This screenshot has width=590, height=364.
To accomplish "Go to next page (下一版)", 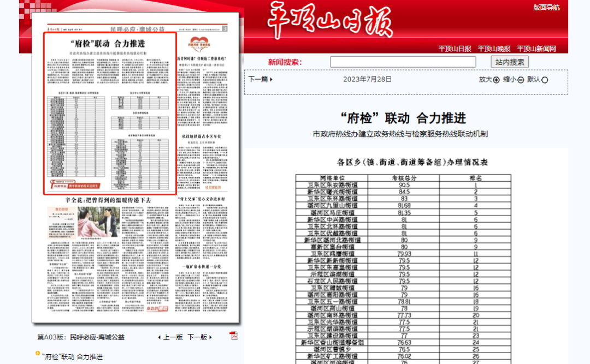I will [x=199, y=337].
